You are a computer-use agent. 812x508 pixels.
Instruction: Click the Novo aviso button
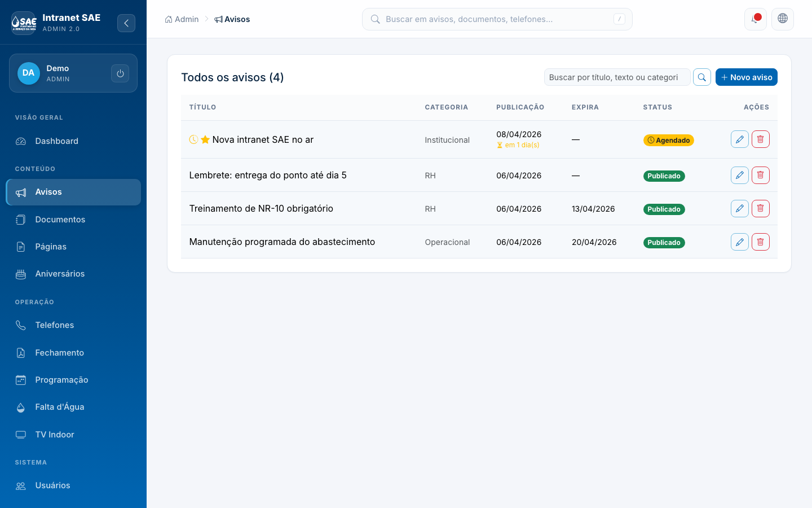(747, 77)
